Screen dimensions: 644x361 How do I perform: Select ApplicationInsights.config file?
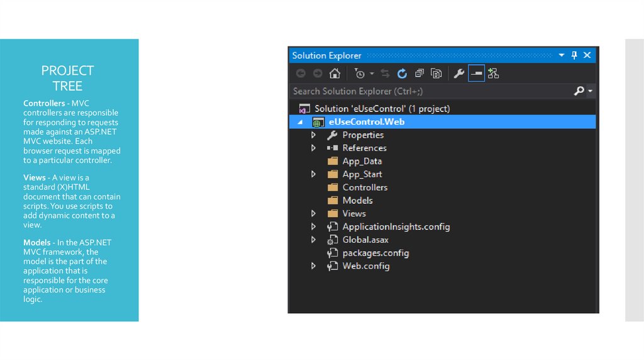tap(396, 226)
